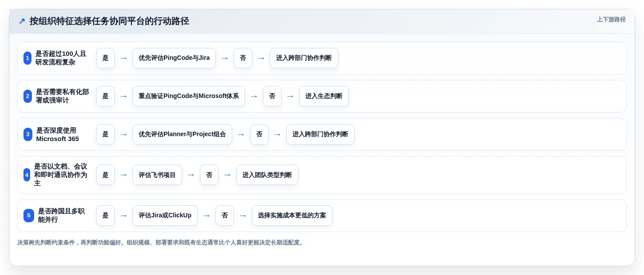Select 是 in the 超过100人 row
The image size is (644, 275).
105,58
